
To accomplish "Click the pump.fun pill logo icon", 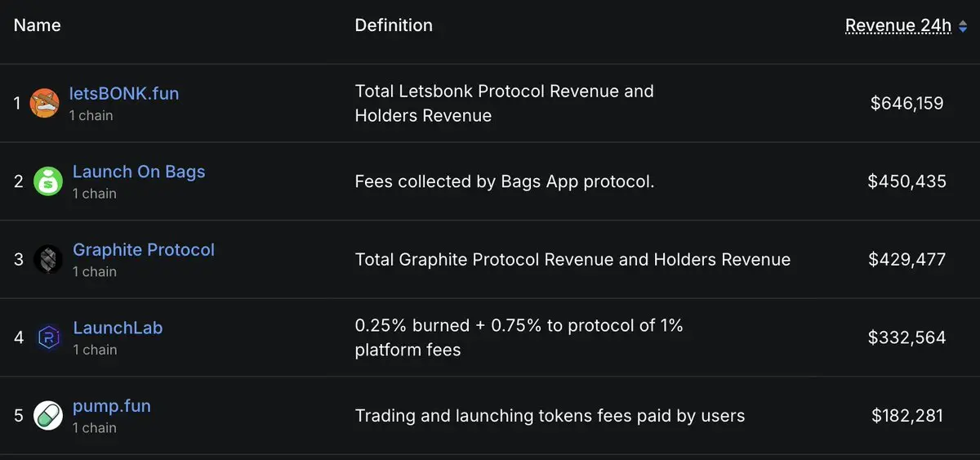I will tap(47, 416).
